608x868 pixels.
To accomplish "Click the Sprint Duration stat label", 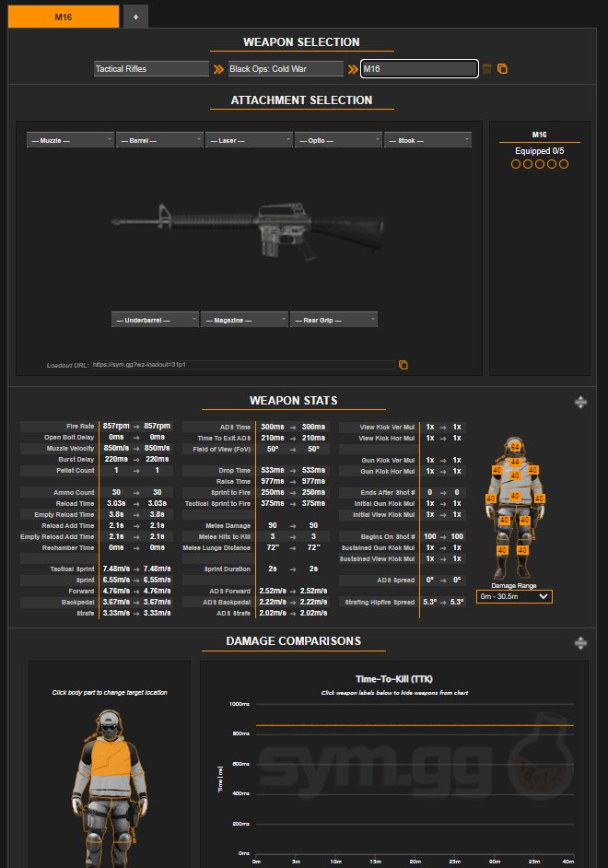I will [x=228, y=569].
